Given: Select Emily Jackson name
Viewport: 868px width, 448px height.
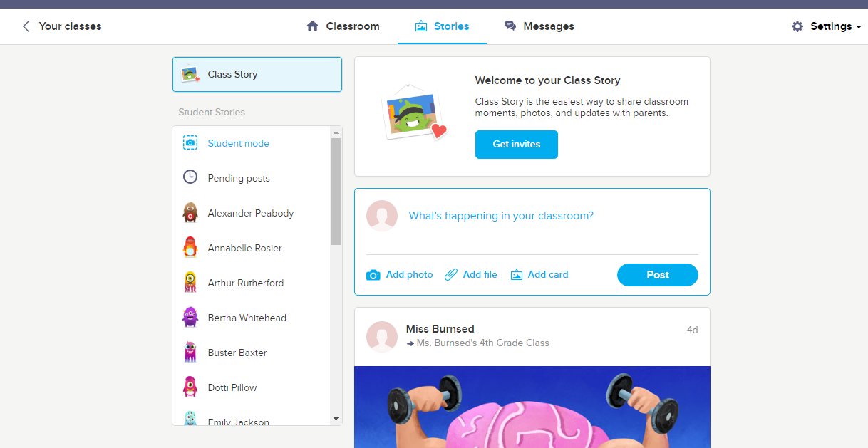Looking at the screenshot, I should (x=239, y=422).
